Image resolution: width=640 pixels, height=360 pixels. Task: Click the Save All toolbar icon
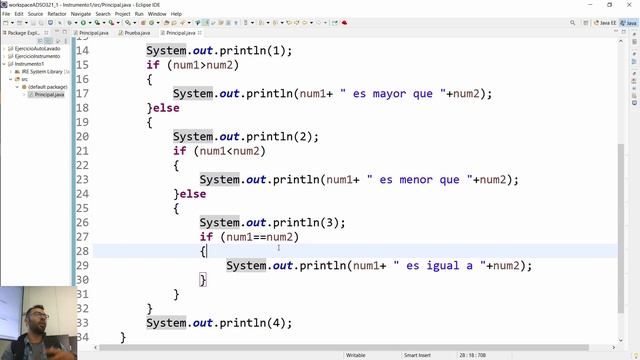[41, 23]
